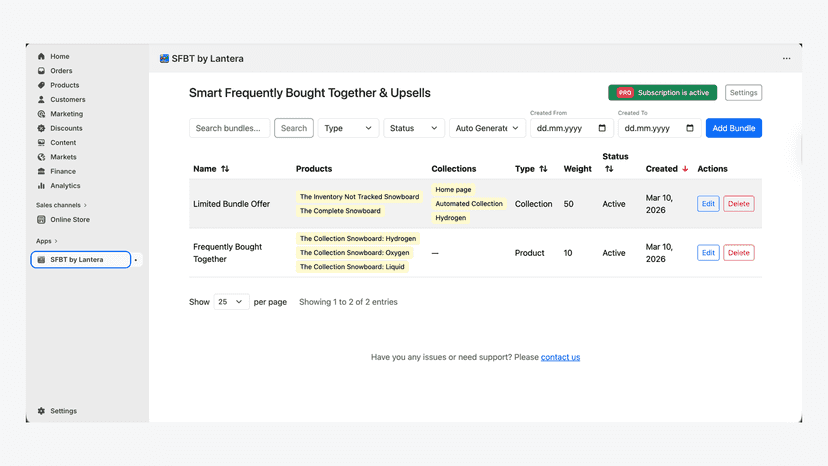Image resolution: width=828 pixels, height=466 pixels.
Task: Click the Automated Collection tag
Action: coord(469,203)
